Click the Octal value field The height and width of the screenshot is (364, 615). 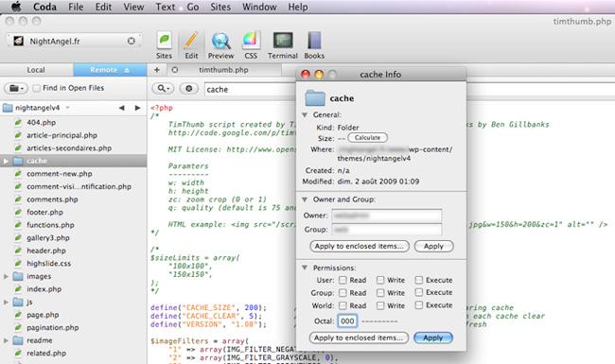pos(347,321)
